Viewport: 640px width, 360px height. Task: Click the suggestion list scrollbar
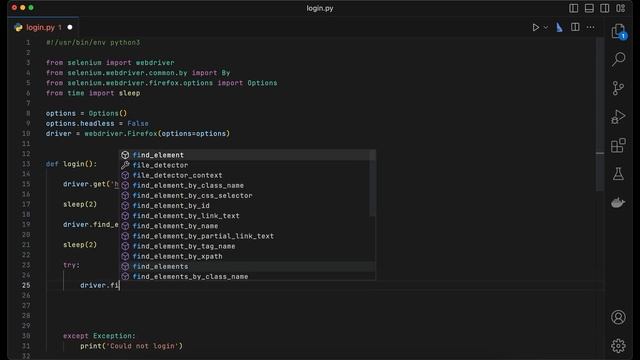tap(372, 184)
